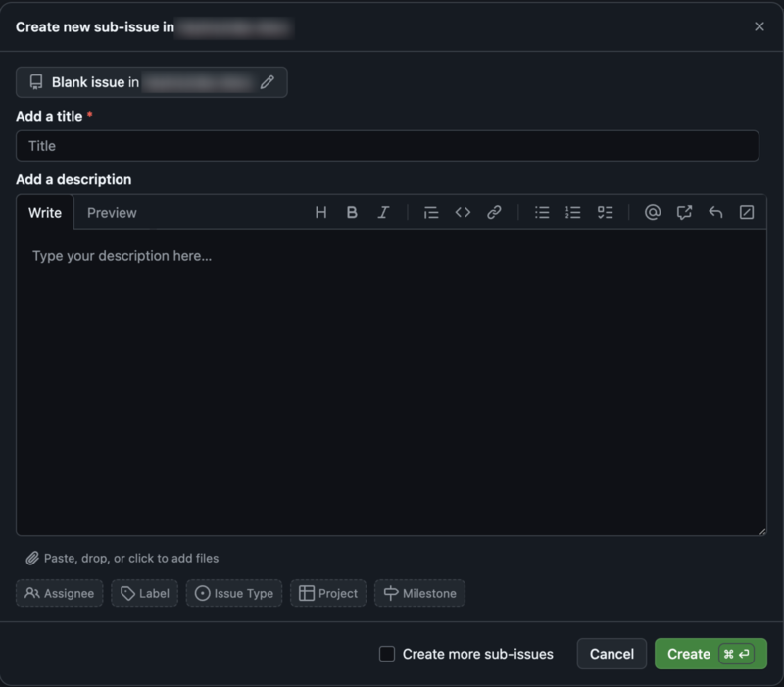This screenshot has width=784, height=687.
Task: Select the Write tab
Action: [x=44, y=212]
